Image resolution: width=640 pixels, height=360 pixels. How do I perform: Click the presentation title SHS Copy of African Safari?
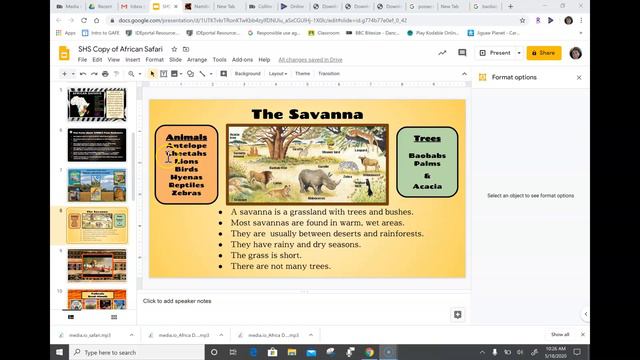click(120, 49)
